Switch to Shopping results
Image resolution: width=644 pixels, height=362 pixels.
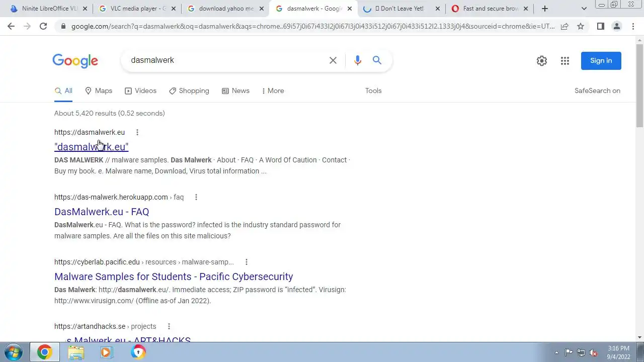(x=189, y=91)
